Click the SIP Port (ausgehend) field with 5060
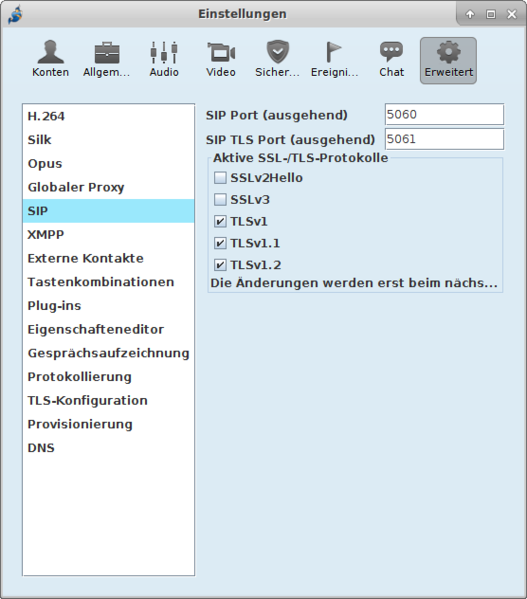Screen dimensions: 527x599 [x=444, y=114]
